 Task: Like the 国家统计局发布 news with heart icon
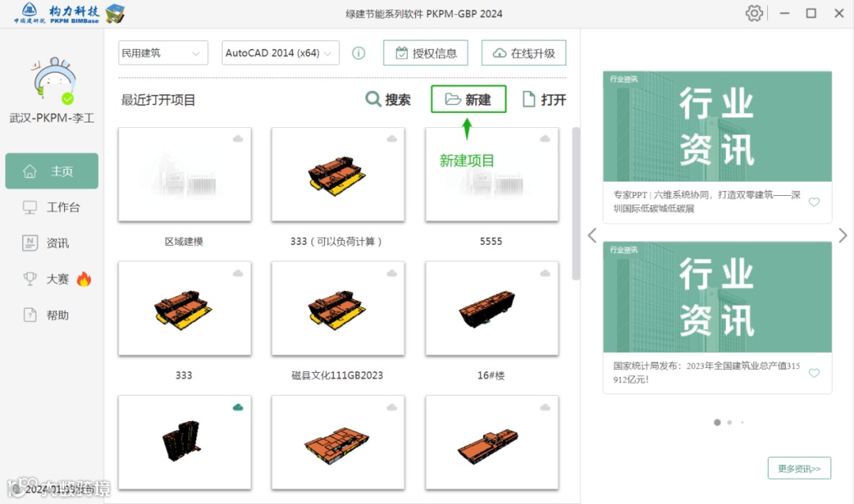(814, 373)
